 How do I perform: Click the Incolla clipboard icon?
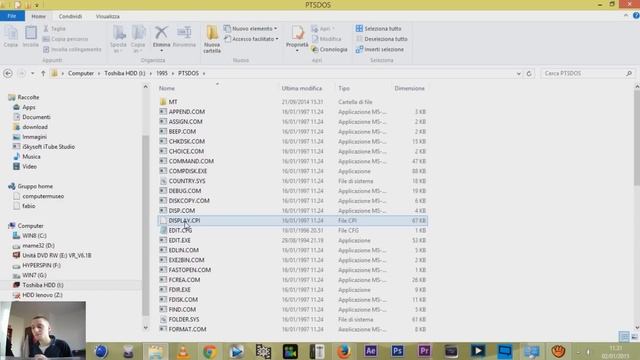point(31,37)
